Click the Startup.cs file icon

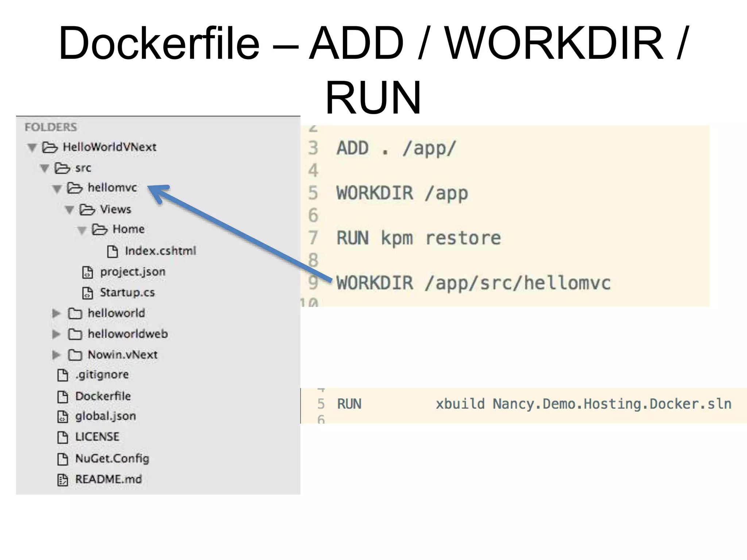pyautogui.click(x=88, y=293)
